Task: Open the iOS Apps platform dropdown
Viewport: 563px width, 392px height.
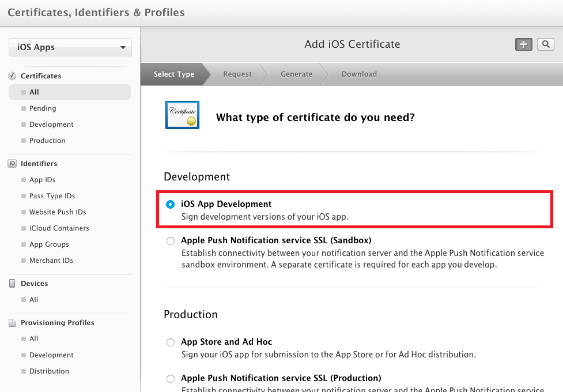Action: tap(70, 47)
